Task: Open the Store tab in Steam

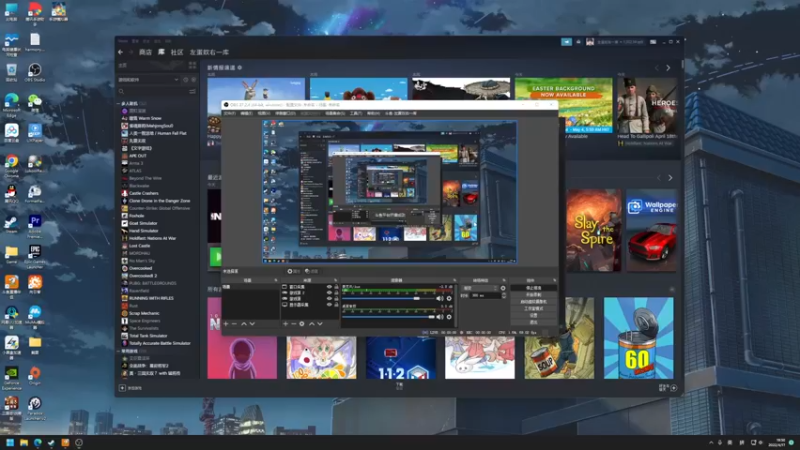Action: click(x=145, y=52)
